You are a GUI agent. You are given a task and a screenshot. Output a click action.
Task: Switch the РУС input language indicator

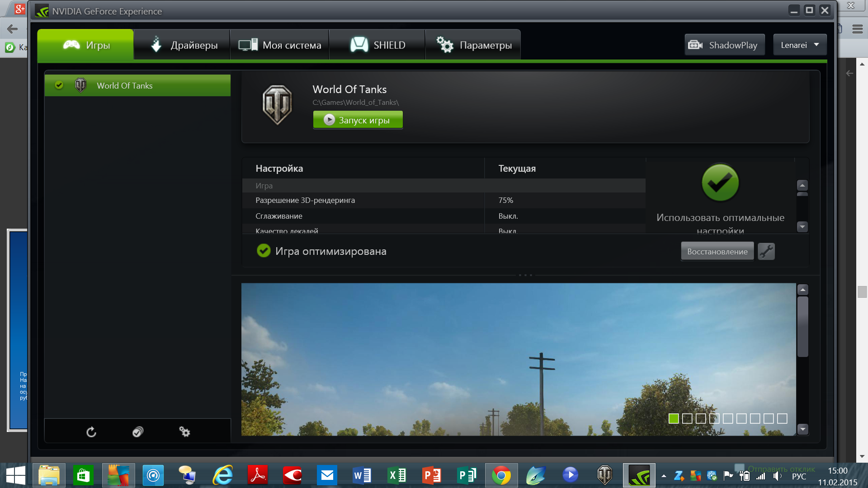(x=799, y=476)
